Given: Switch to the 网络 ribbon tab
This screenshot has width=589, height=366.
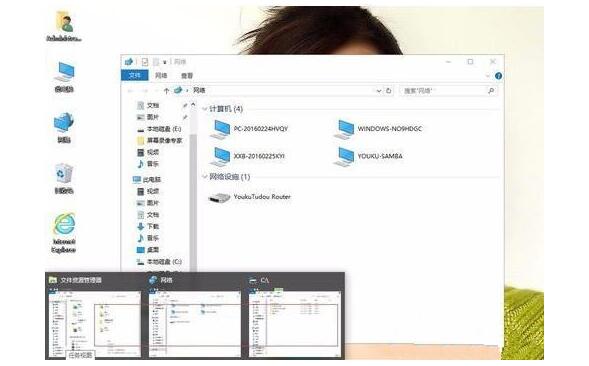Looking at the screenshot, I should (x=161, y=76).
